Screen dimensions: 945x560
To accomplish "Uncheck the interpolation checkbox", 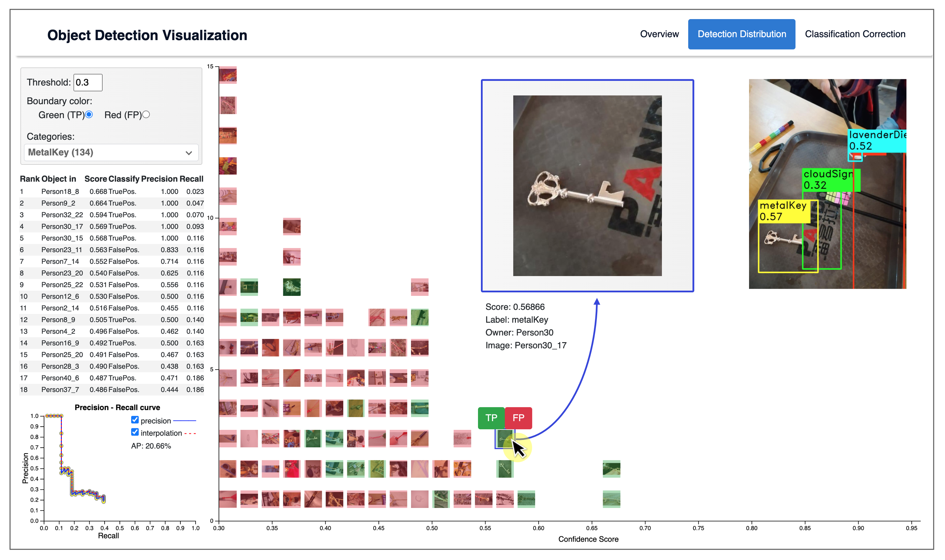I will click(x=135, y=432).
